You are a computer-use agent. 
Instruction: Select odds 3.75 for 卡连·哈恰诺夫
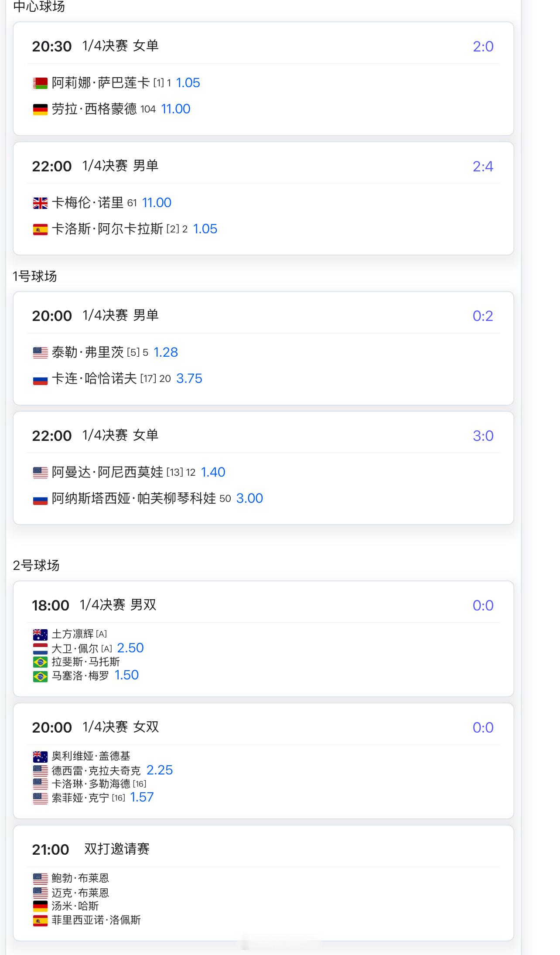(x=189, y=379)
